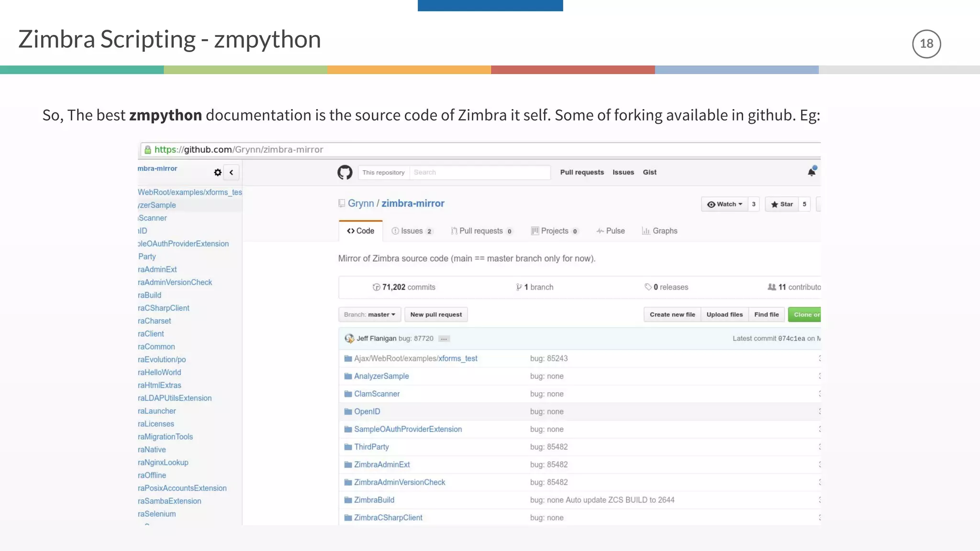
Task: Open the notifications bell icon
Action: coord(812,172)
